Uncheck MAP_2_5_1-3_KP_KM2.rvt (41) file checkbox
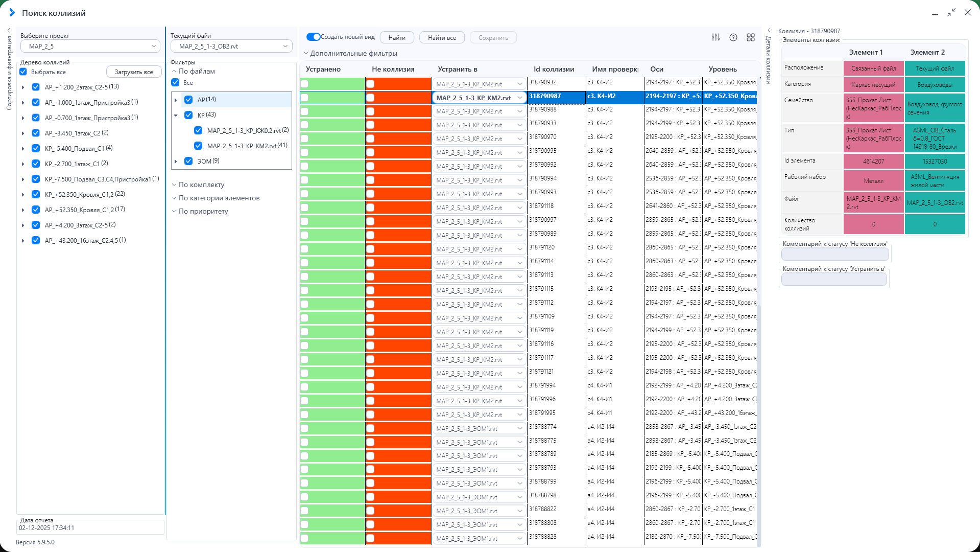This screenshot has height=552, width=980. 198,146
